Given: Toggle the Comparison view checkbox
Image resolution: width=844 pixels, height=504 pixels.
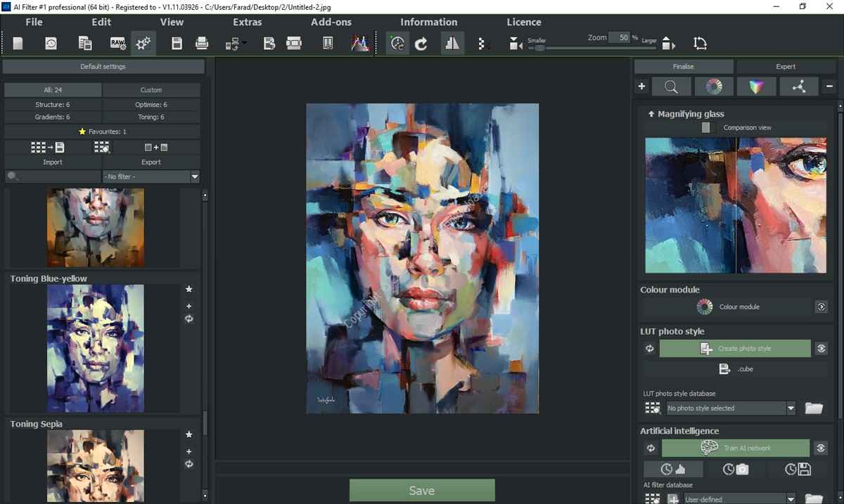Looking at the screenshot, I should tap(705, 127).
